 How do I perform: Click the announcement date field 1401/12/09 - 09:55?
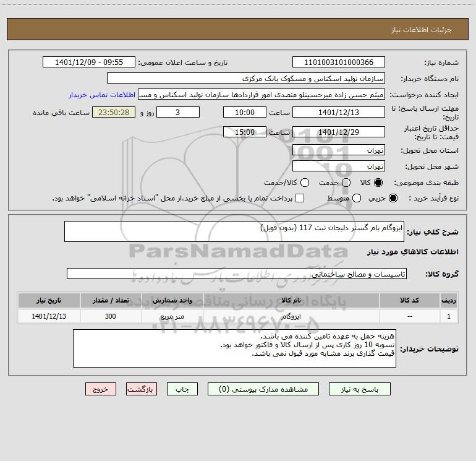click(x=89, y=62)
